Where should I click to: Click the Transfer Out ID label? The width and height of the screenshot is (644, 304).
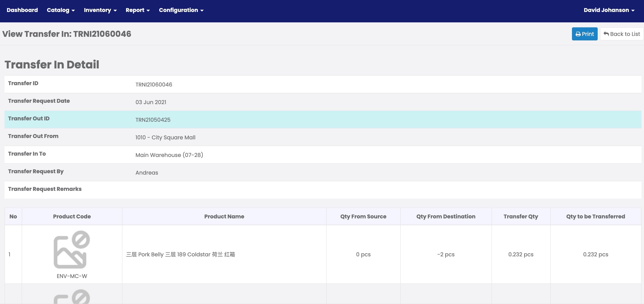(29, 118)
